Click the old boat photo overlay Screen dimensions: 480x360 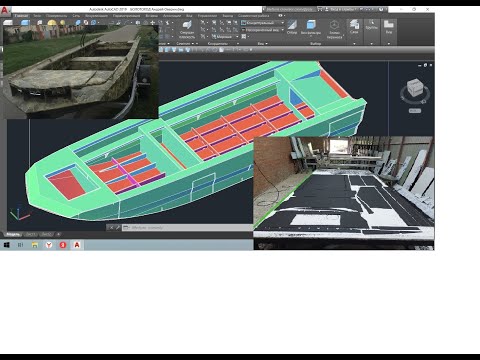coord(81,72)
